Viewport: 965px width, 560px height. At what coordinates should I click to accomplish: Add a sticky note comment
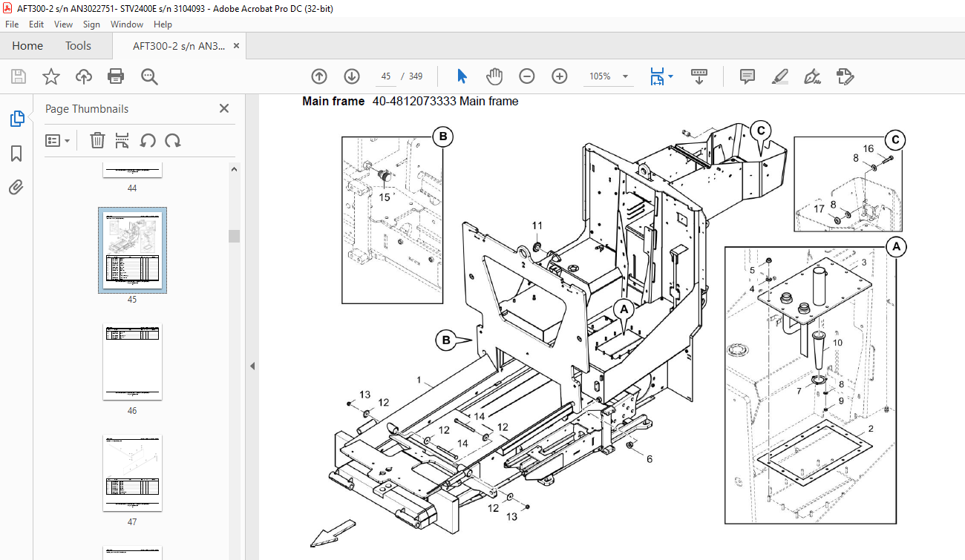tap(748, 76)
